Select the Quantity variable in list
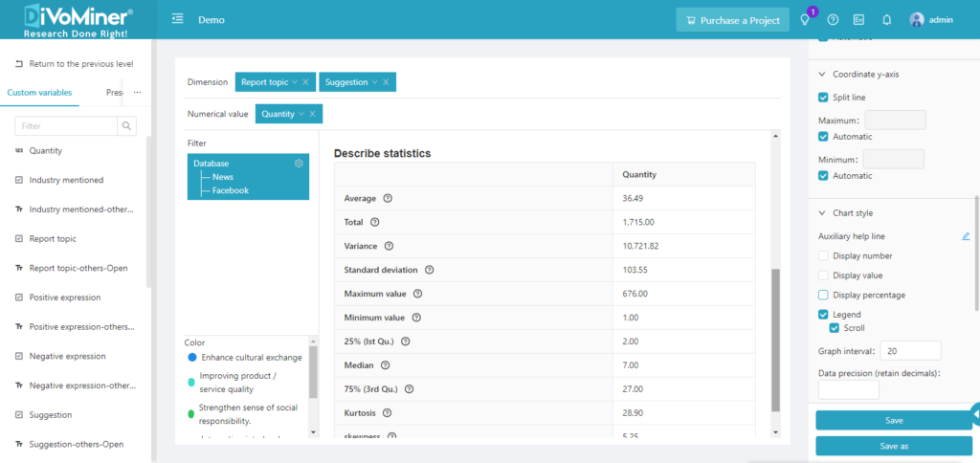The height and width of the screenshot is (463, 980). click(46, 150)
